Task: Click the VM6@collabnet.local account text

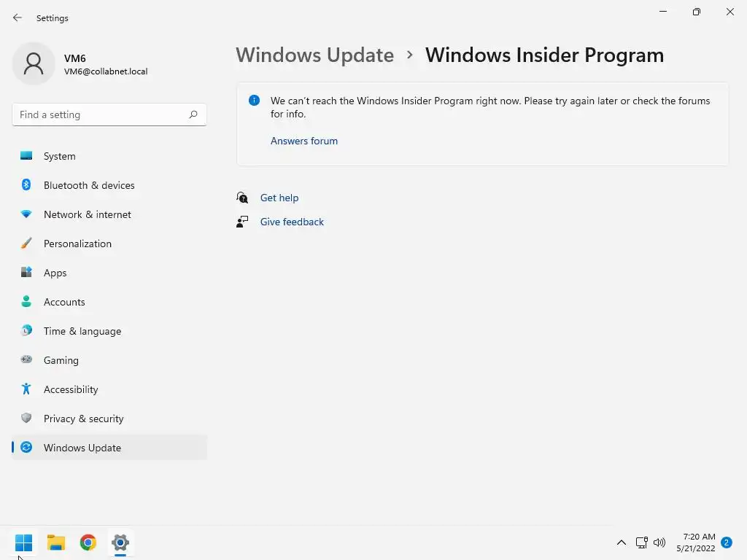Action: point(106,71)
